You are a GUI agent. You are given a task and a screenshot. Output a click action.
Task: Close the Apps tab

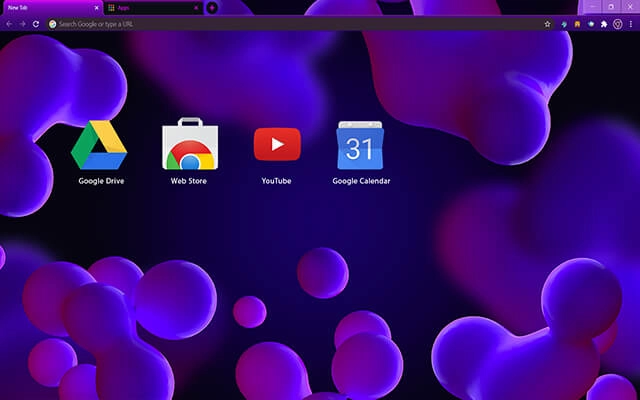pos(196,8)
